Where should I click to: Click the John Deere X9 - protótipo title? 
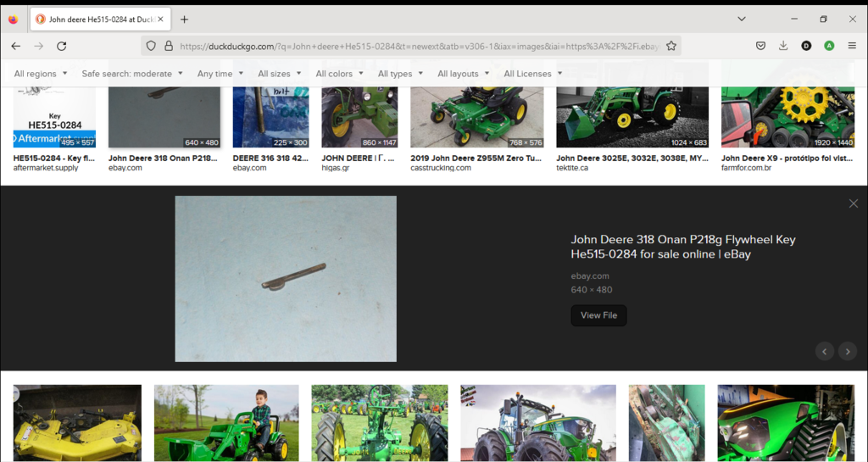click(x=787, y=159)
